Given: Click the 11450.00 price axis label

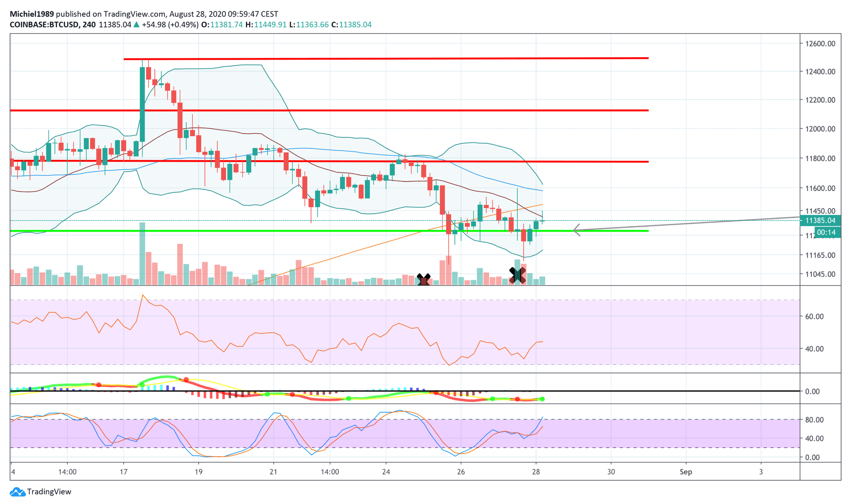Looking at the screenshot, I should (821, 211).
